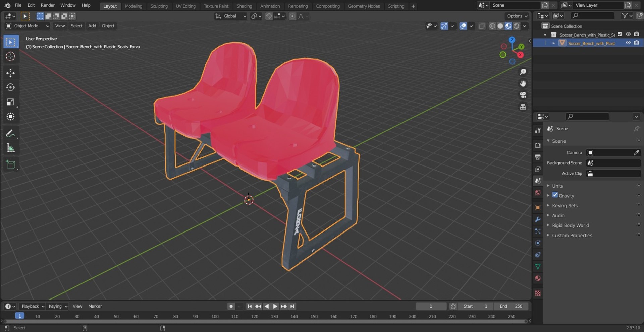Viewport: 644px width, 332px height.
Task: Toggle X-ray mode
Action: click(482, 26)
